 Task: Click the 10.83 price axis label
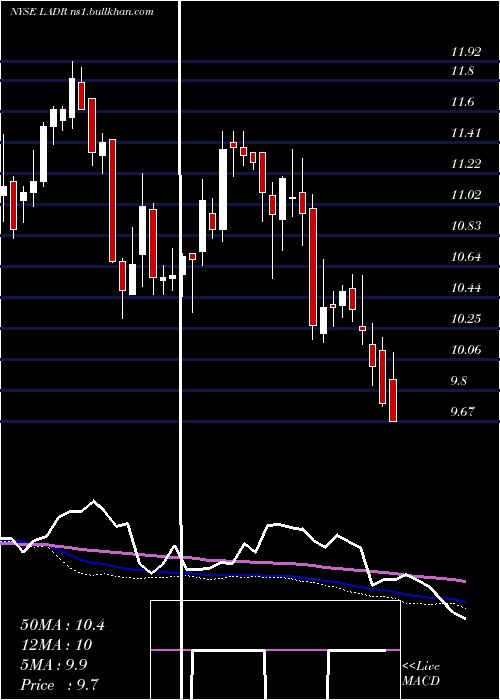click(466, 225)
